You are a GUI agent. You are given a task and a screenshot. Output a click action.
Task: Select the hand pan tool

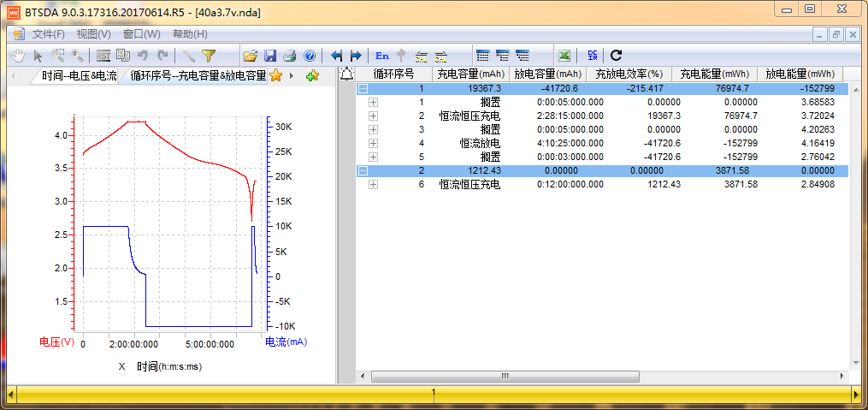point(19,56)
